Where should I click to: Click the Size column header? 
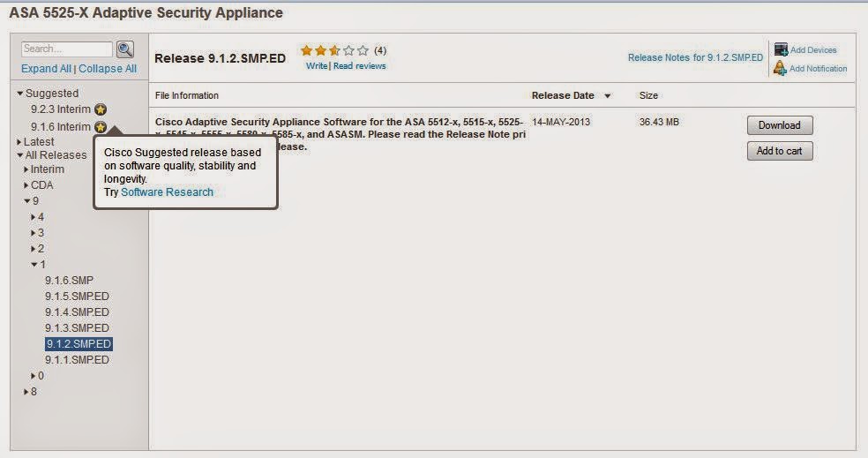[x=648, y=95]
